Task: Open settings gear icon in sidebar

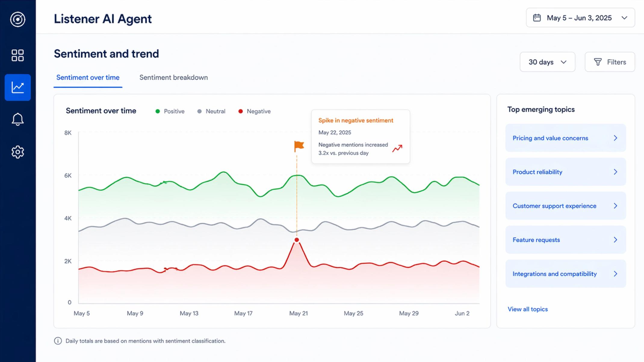Action: pyautogui.click(x=18, y=152)
